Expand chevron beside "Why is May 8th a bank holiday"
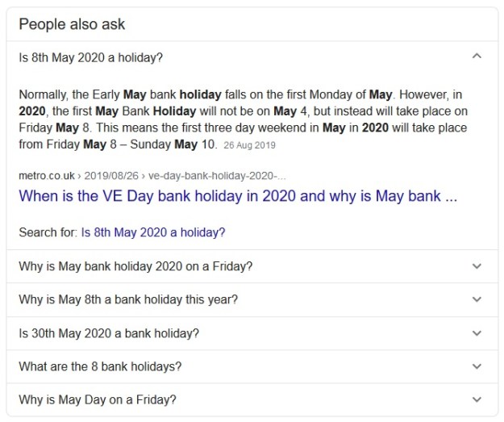Viewport: 504px width, 422px height. (x=477, y=299)
